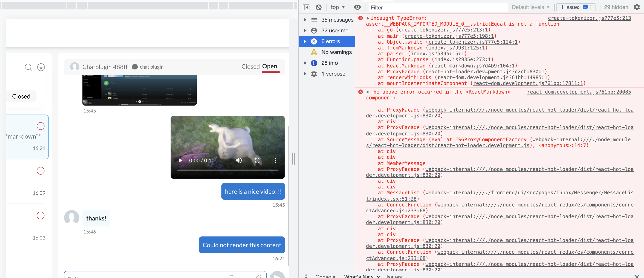Open the conversation search magnifier icon
Viewport: 644px width, 278px height.
tap(28, 67)
